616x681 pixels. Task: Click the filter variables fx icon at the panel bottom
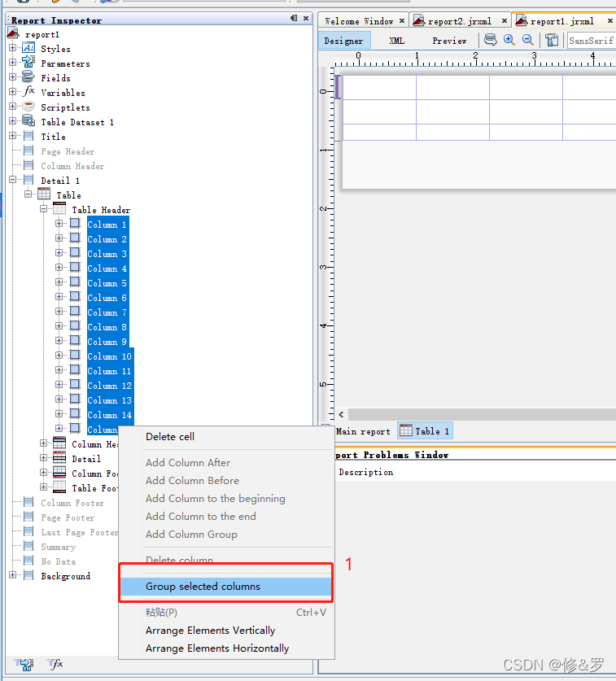55,664
